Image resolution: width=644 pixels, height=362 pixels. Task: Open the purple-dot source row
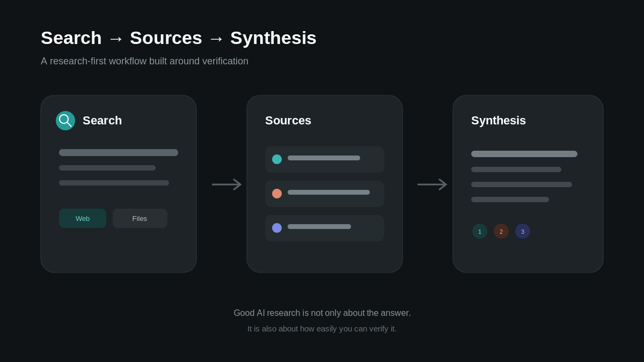click(x=325, y=228)
